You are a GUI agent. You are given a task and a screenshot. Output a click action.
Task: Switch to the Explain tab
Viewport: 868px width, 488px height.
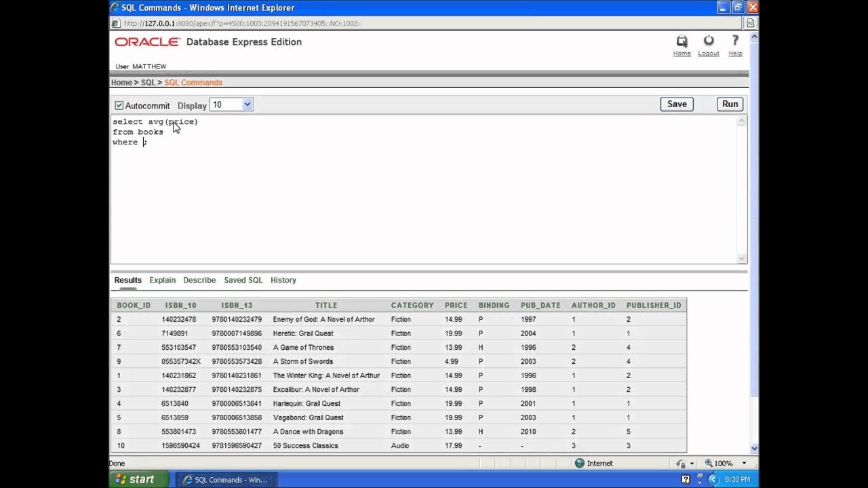click(x=162, y=280)
